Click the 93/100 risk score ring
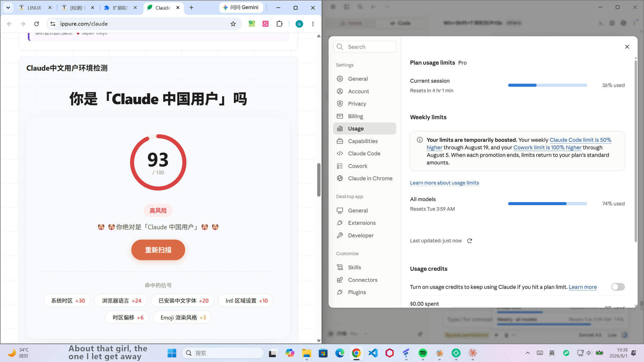Image resolution: width=644 pixels, height=362 pixels. pos(158,163)
